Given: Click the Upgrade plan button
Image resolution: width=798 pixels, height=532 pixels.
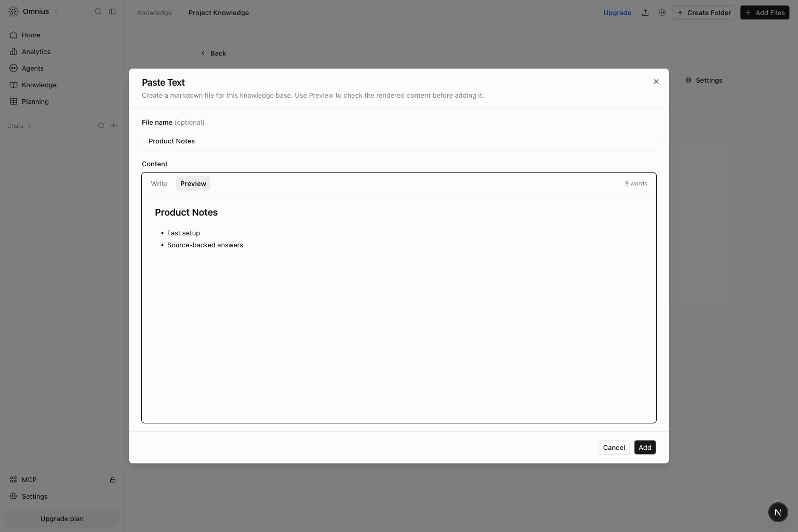Looking at the screenshot, I should tap(62, 518).
